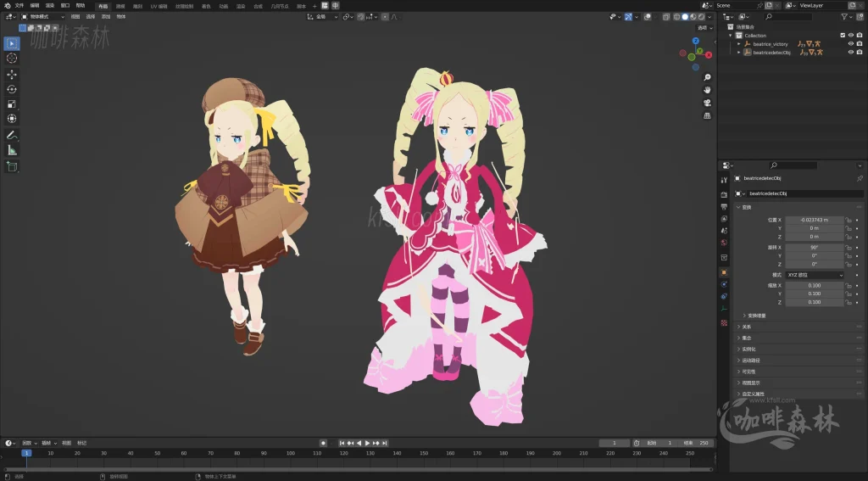Click the pan hand icon in viewport
Image resolution: width=868 pixels, height=481 pixels.
(x=707, y=90)
